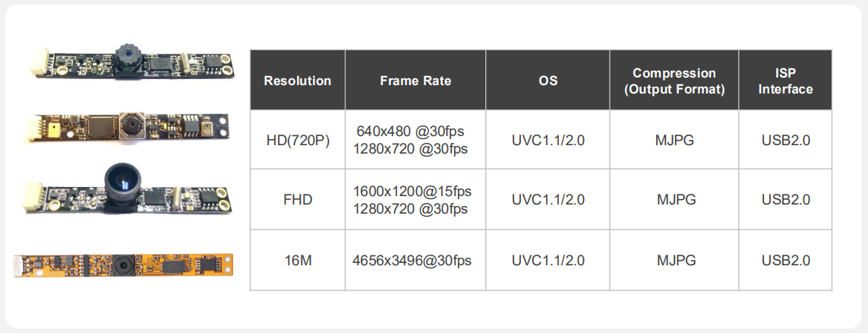Select the second camera module with gold board
This screenshot has width=868, height=333.
click(x=128, y=125)
